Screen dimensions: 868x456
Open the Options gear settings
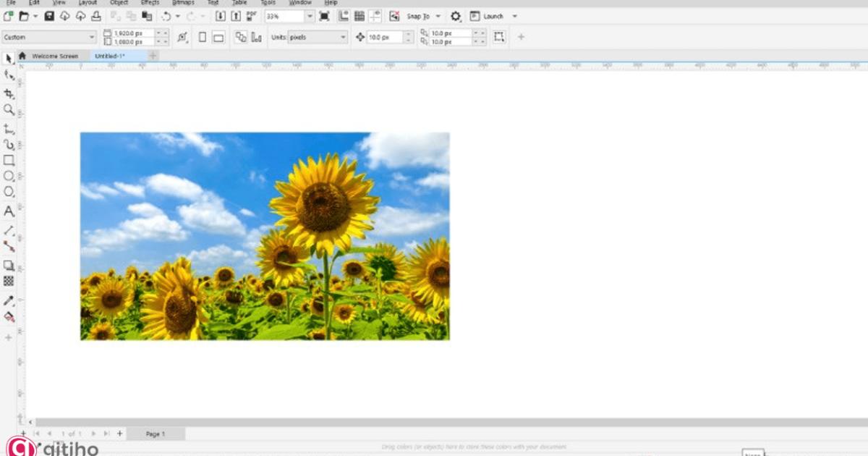456,16
